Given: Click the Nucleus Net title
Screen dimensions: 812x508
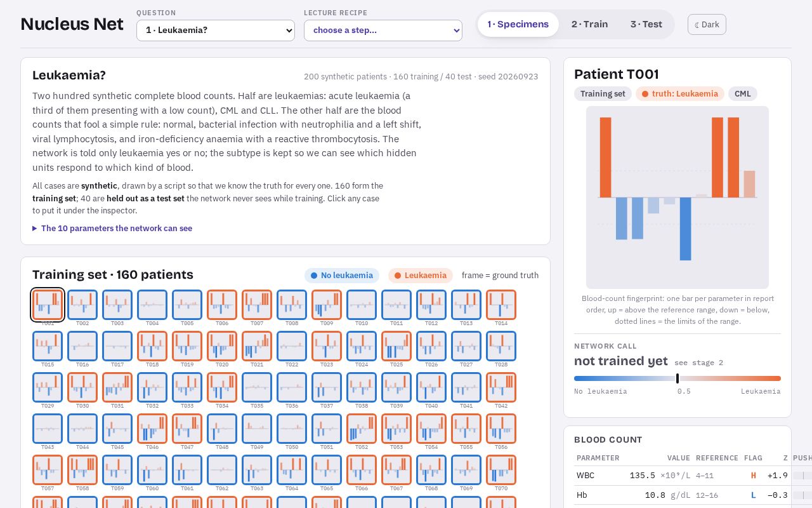Looking at the screenshot, I should [72, 24].
